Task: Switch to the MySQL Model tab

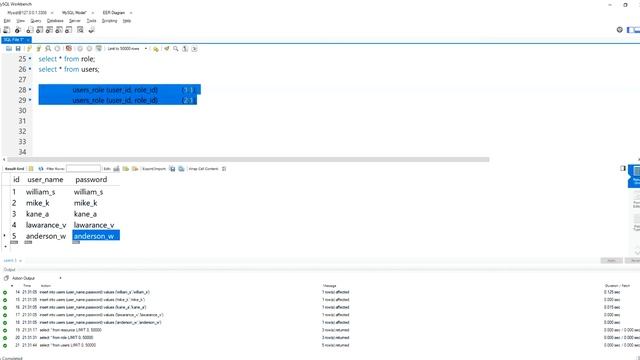Action: [74, 13]
